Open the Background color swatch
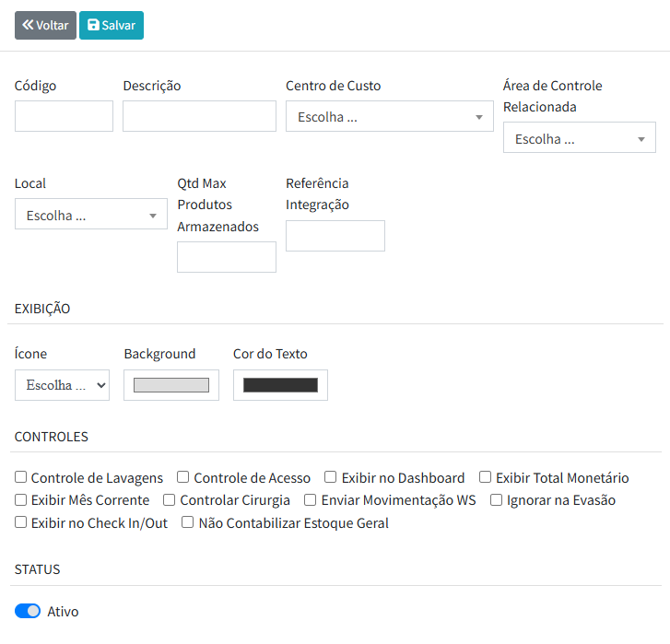This screenshot has height=644, width=670. point(171,385)
